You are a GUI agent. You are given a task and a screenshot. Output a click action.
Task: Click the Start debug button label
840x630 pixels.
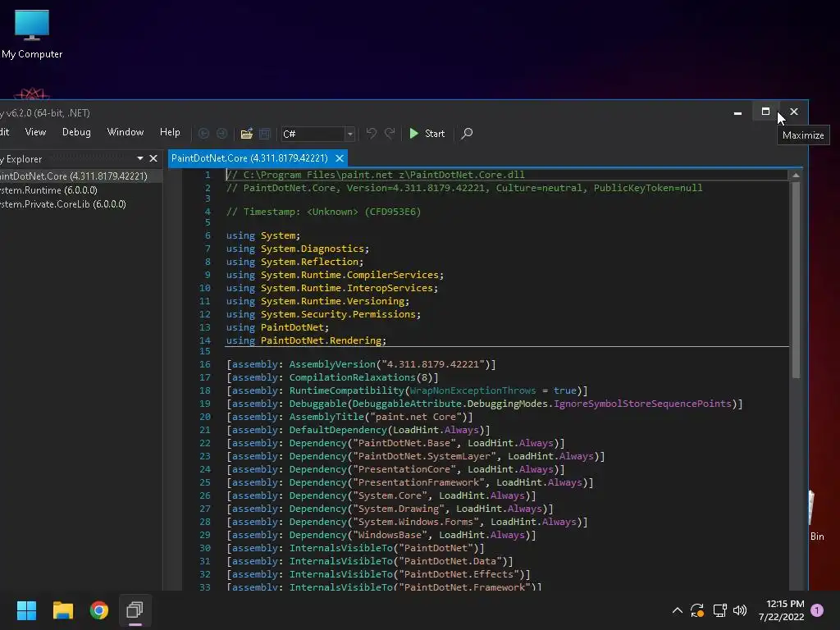435,134
